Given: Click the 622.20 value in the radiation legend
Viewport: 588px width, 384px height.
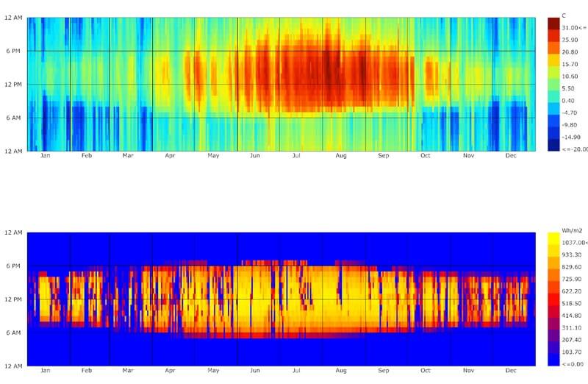Looking at the screenshot, I should pos(570,291).
